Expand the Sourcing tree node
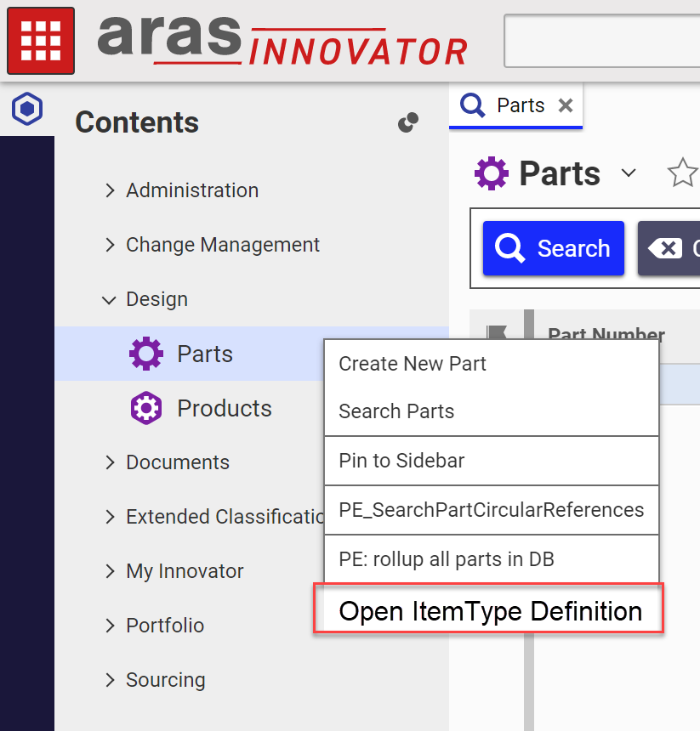700x731 pixels. [110, 680]
